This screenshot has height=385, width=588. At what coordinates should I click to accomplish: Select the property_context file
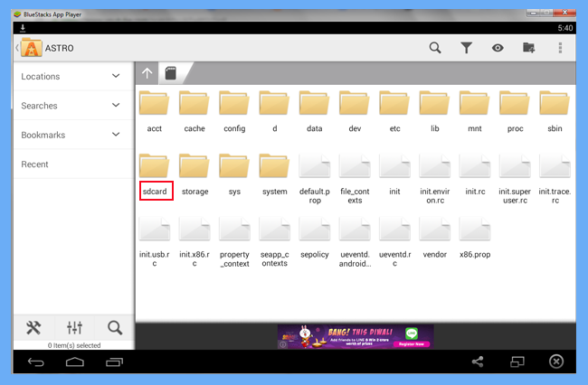point(234,242)
